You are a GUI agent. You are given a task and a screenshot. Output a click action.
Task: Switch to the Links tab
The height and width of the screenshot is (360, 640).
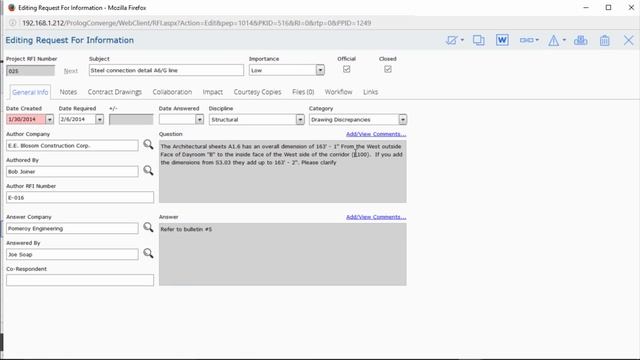pyautogui.click(x=371, y=92)
